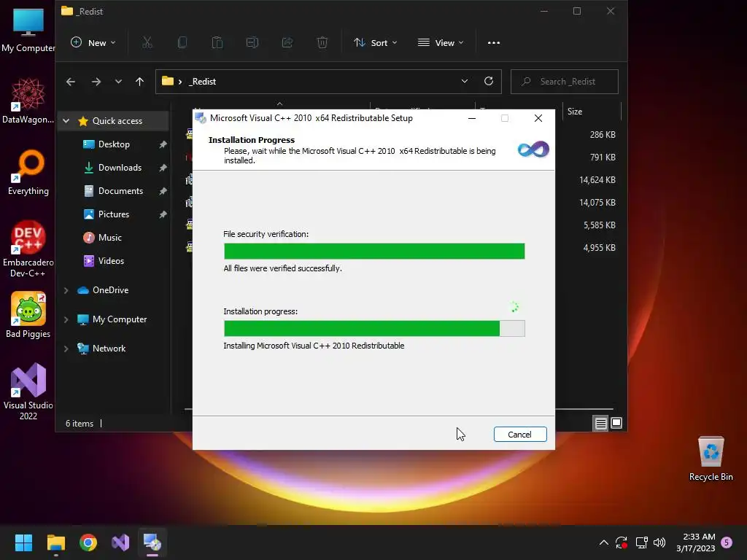Open DataWagon desktop shortcut
The height and width of the screenshot is (560, 747).
[x=28, y=101]
